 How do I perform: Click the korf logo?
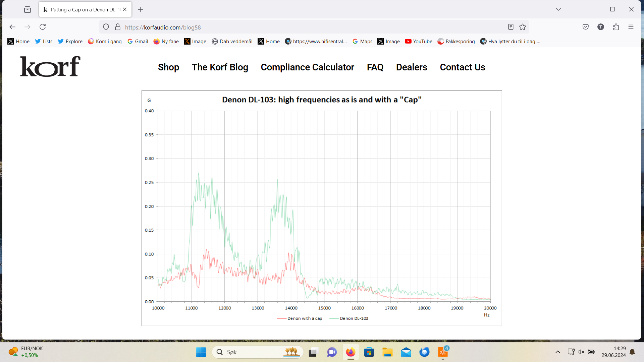(50, 66)
